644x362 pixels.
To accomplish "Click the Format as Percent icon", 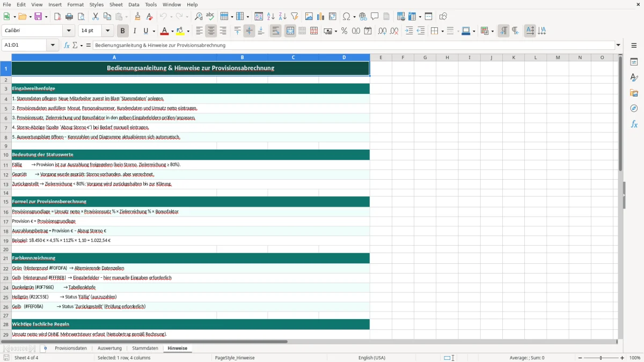I will [345, 31].
